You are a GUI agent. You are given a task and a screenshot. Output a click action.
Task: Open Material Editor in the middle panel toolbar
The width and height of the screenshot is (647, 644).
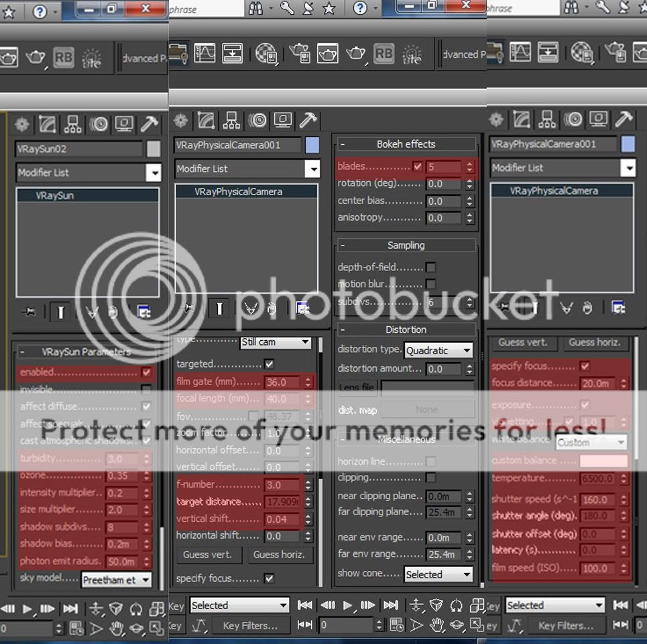click(x=266, y=53)
